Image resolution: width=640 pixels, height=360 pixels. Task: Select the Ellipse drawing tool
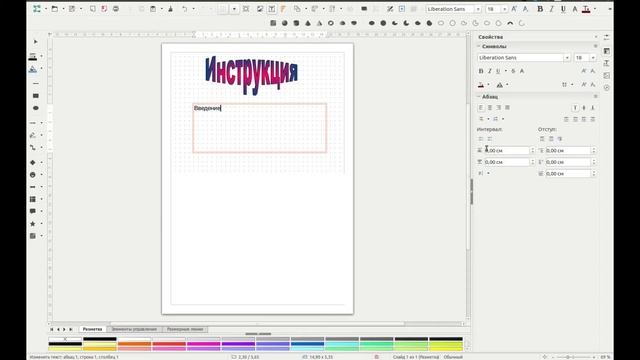[36, 108]
